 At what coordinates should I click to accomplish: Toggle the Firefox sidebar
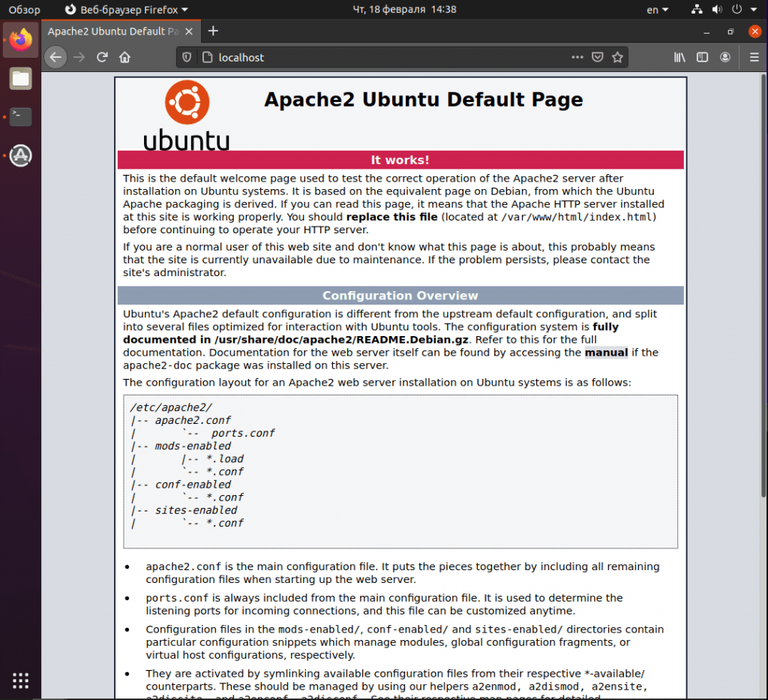pos(703,57)
